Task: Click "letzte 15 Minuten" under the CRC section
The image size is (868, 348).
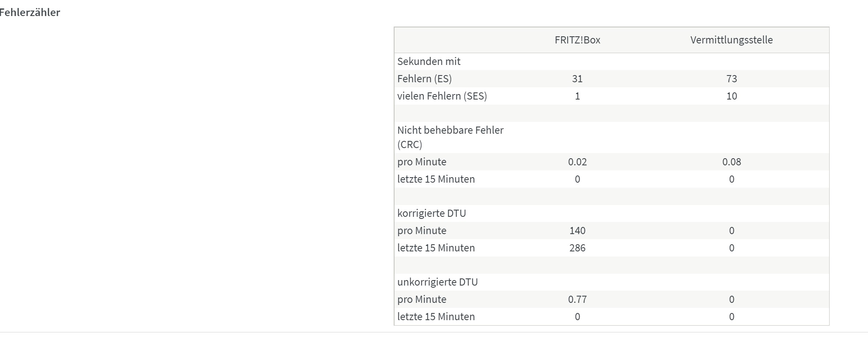Action: (436, 179)
